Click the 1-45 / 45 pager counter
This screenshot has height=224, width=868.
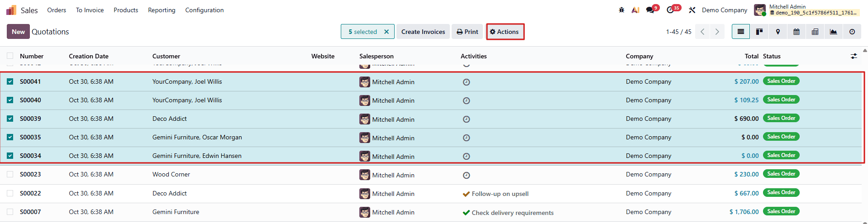pos(678,32)
